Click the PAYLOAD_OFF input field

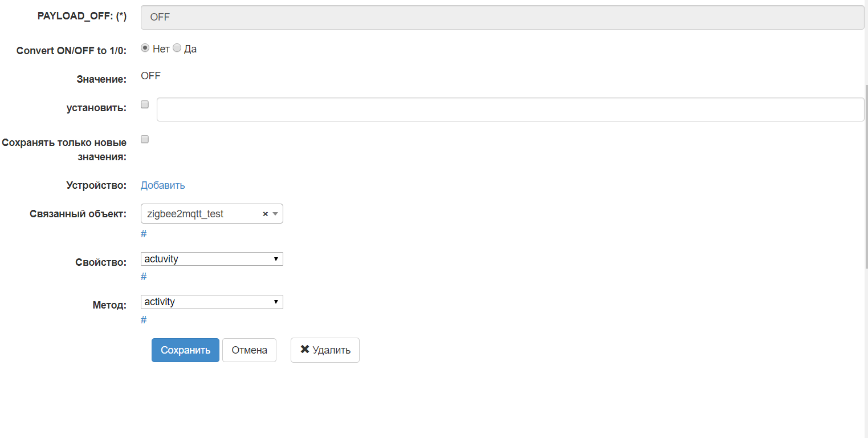point(502,17)
